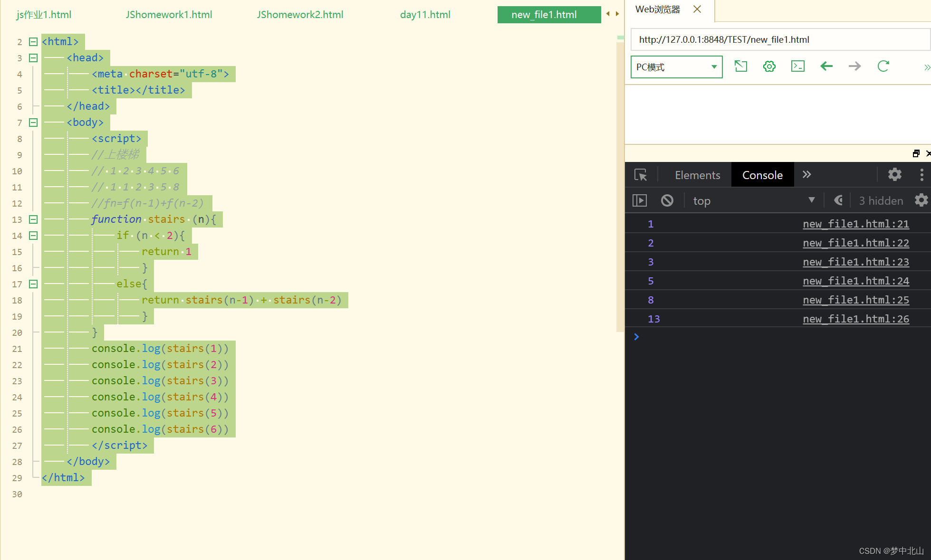Image resolution: width=931 pixels, height=560 pixels.
Task: Click the console.log(stairs(6)) line
Action: tap(160, 429)
